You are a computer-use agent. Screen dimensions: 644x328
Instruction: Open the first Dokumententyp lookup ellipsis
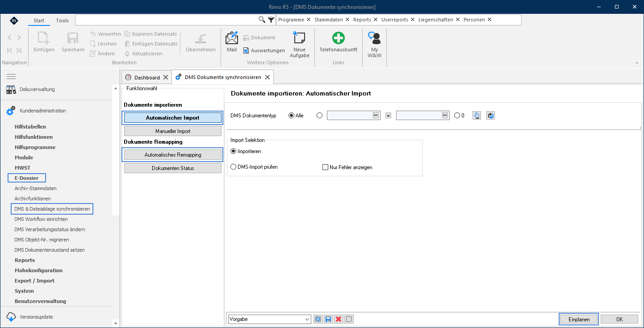(376, 115)
